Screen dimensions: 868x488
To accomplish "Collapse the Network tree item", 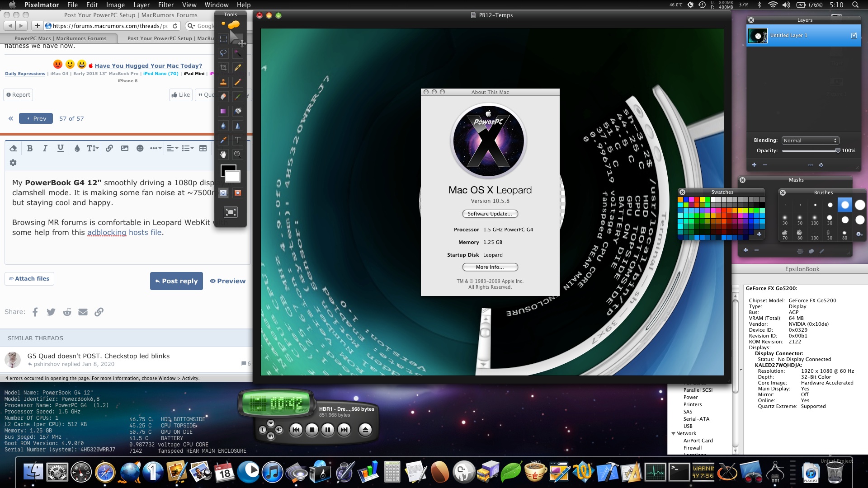I will (x=673, y=433).
